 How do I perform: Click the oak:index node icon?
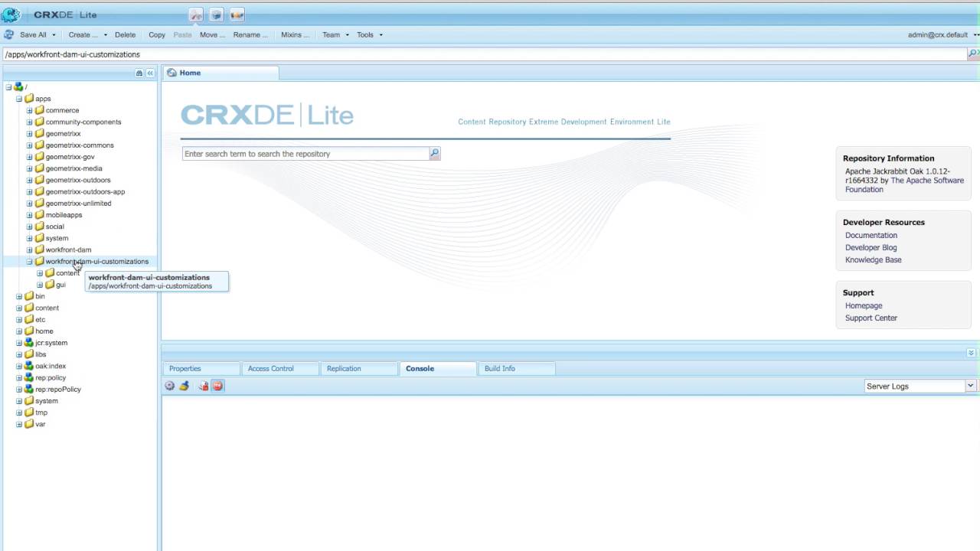click(x=29, y=366)
